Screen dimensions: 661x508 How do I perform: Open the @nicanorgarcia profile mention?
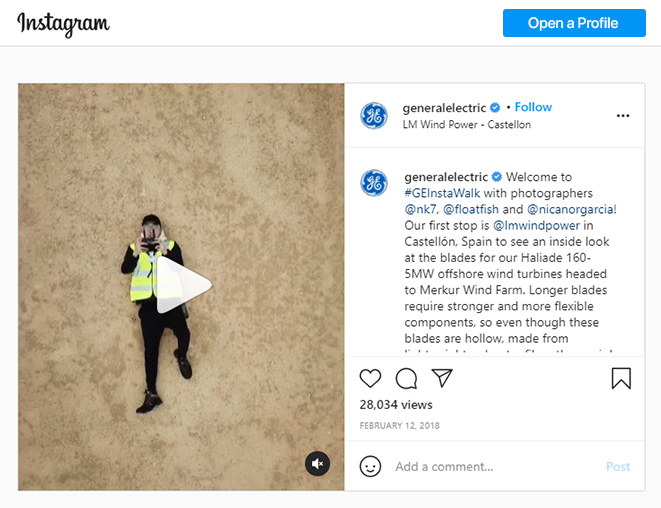coord(570,209)
